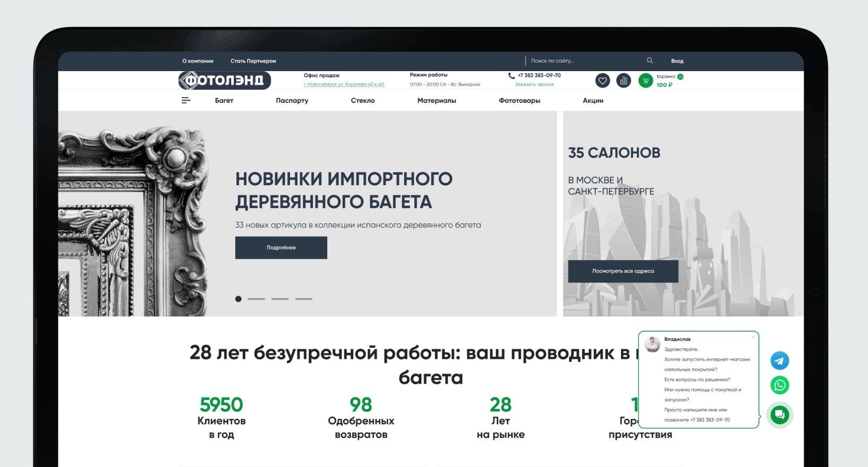Click the cart item count badge
The image size is (868, 467).
click(680, 77)
